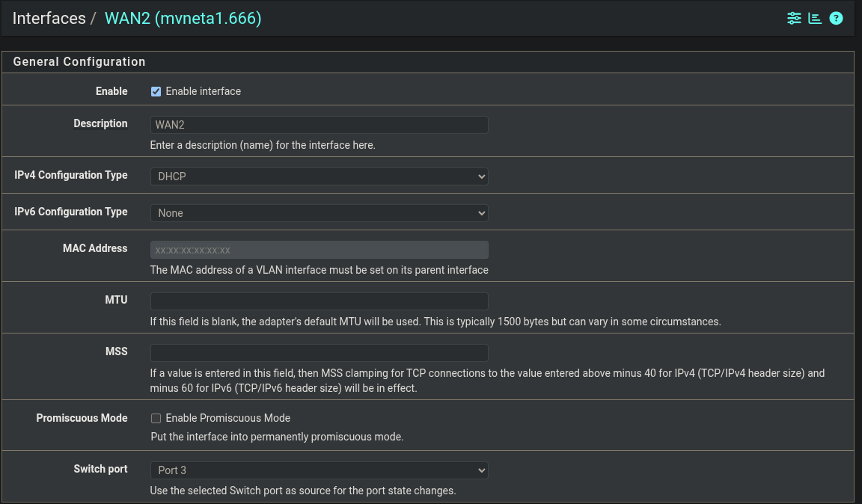Open the related status chart icon
The width and height of the screenshot is (862, 504).
(815, 18)
